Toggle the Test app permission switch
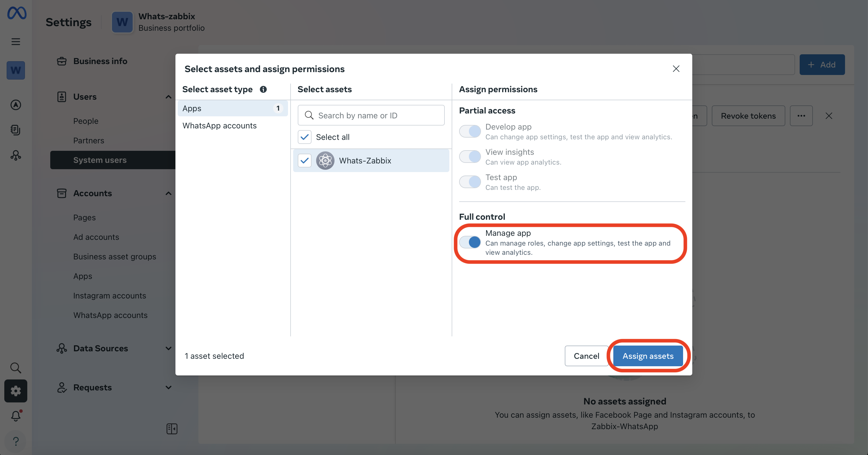 coord(470,182)
